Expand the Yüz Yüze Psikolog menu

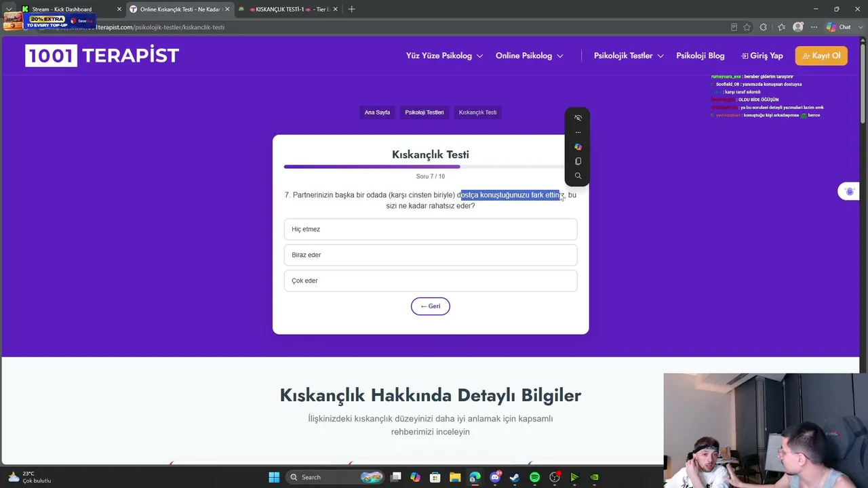444,56
